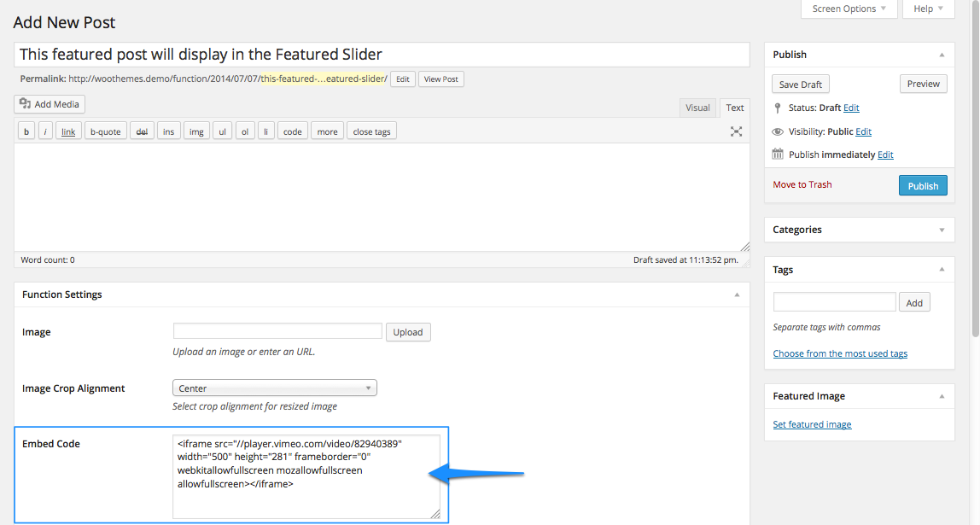The image size is (980, 525).
Task: Insert code tag from toolbar
Action: [293, 131]
